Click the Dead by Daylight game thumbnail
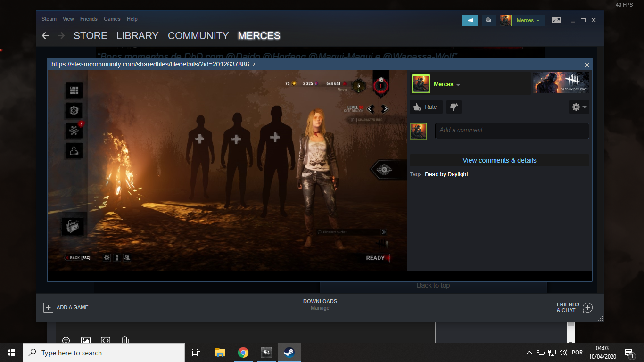The height and width of the screenshot is (362, 644). pos(561,82)
